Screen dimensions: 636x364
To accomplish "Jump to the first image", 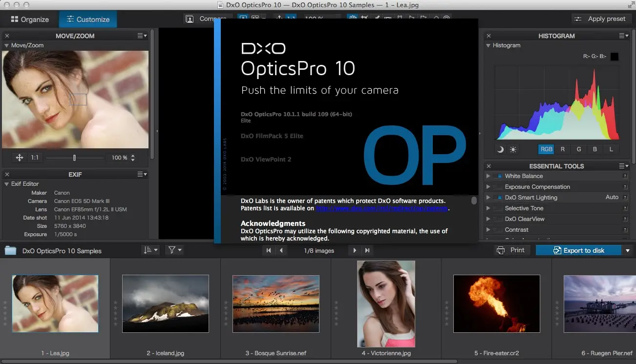I will (x=269, y=250).
